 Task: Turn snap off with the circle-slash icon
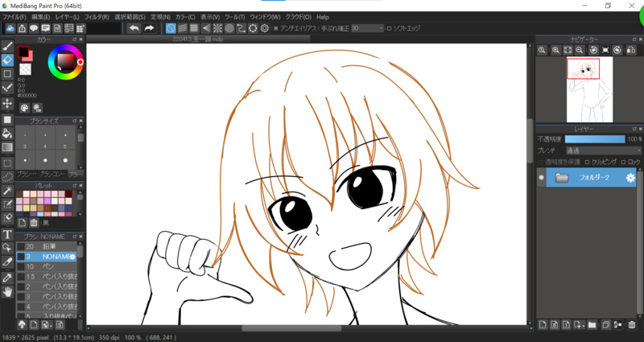[x=171, y=28]
